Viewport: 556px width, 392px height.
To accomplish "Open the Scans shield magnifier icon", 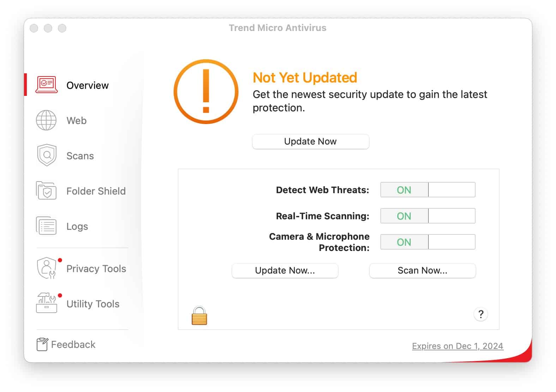I will click(47, 155).
